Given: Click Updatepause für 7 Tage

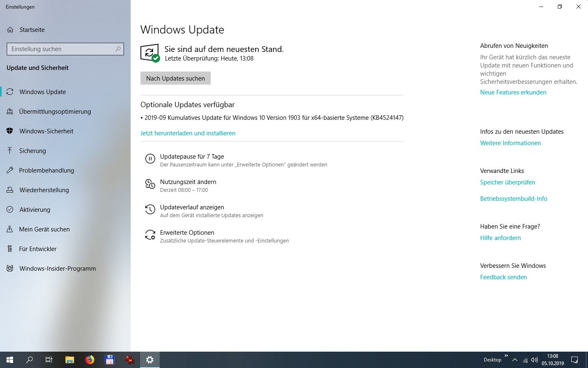Looking at the screenshot, I should tap(192, 157).
